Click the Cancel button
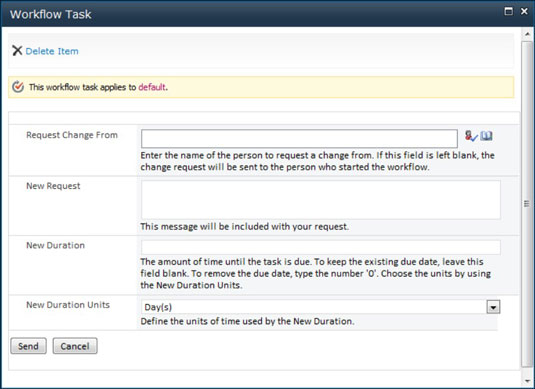The height and width of the screenshot is (389, 535). (x=75, y=346)
